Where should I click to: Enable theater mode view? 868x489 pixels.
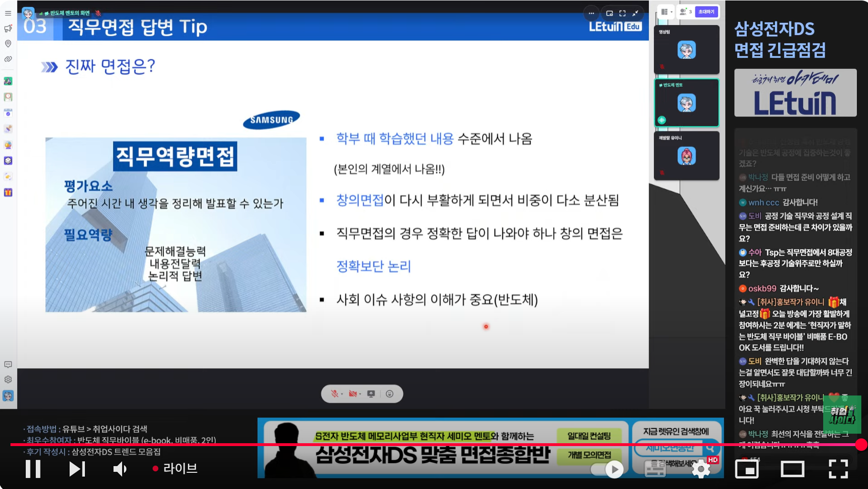pos(792,469)
